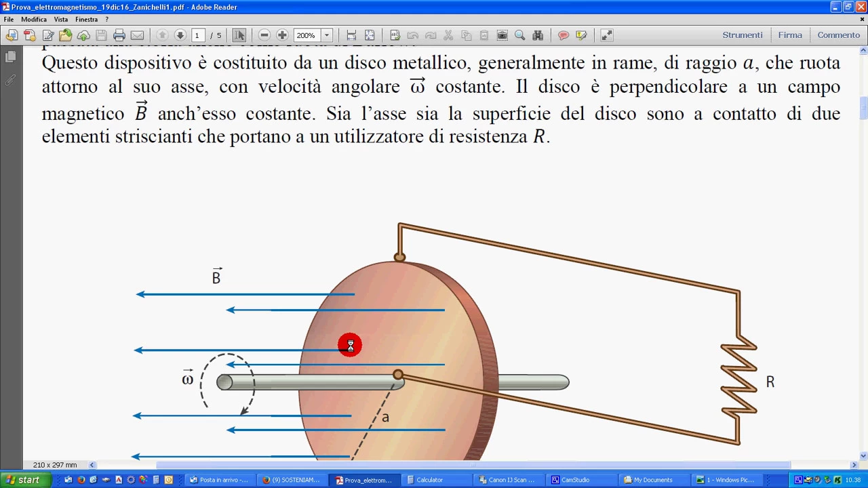Screen dimensions: 868x488
Task: Open My Documents from the taskbar
Action: click(x=655, y=480)
